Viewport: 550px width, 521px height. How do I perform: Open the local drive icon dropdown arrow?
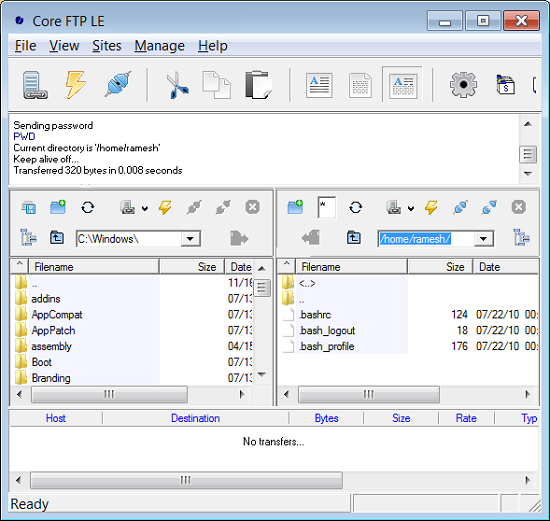(x=145, y=209)
